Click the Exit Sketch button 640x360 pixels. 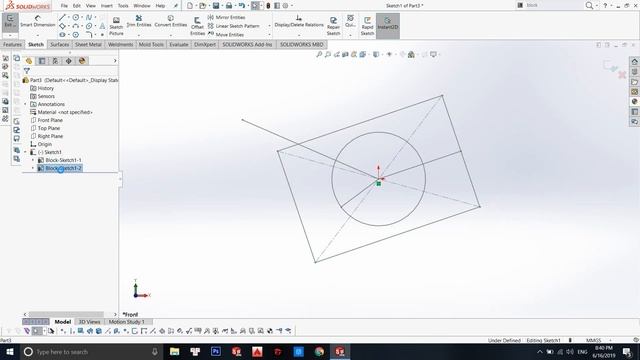pos(10,21)
